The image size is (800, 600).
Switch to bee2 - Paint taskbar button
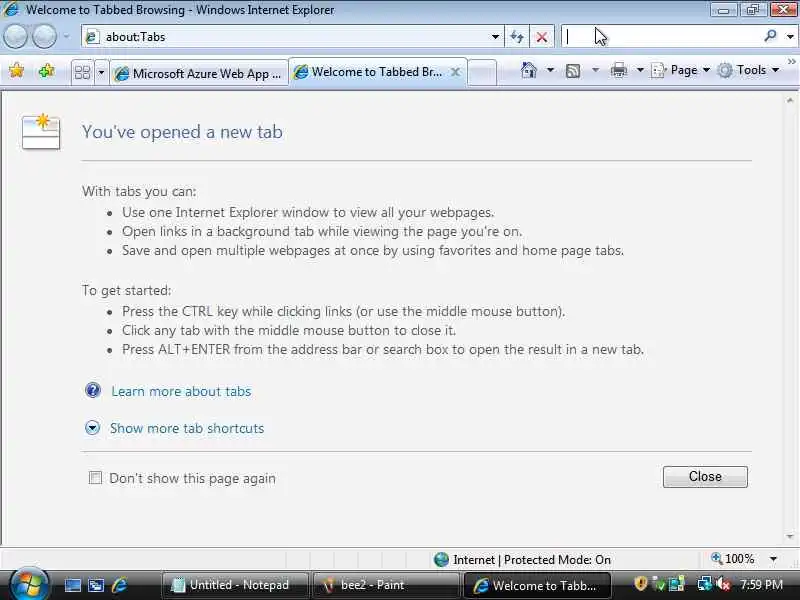(x=385, y=585)
